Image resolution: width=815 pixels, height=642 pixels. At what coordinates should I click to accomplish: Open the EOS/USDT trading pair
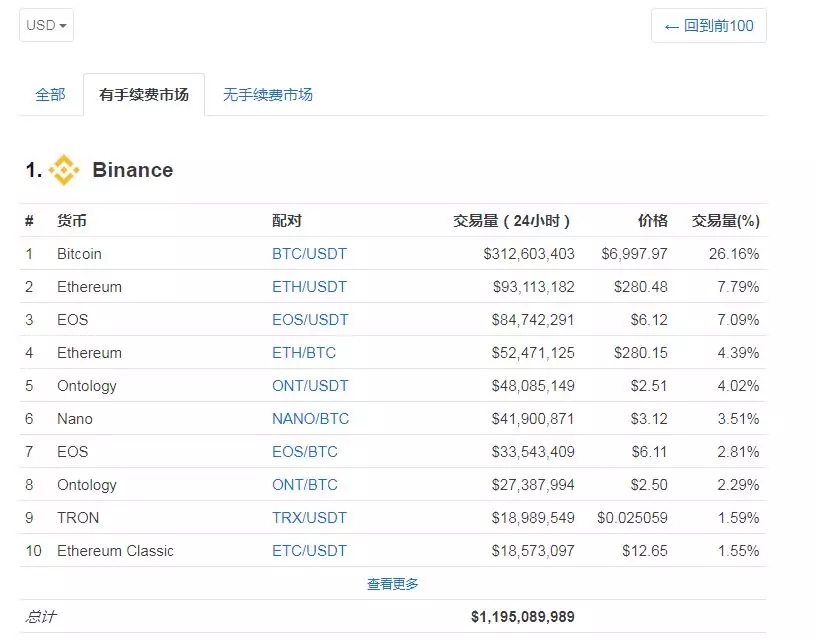[x=312, y=320]
